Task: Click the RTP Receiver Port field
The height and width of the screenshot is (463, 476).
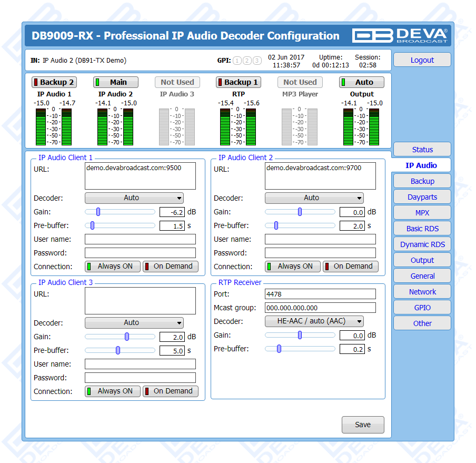Action: pos(320,294)
